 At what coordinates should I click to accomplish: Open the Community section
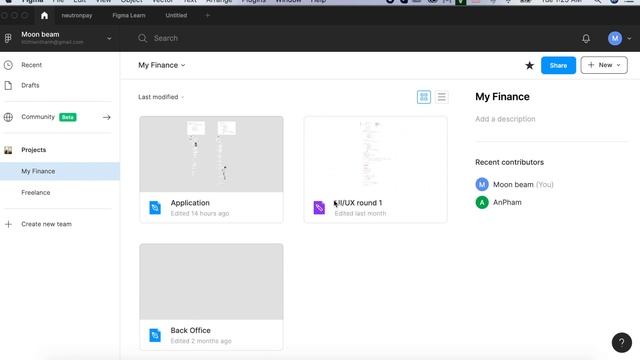[x=38, y=117]
